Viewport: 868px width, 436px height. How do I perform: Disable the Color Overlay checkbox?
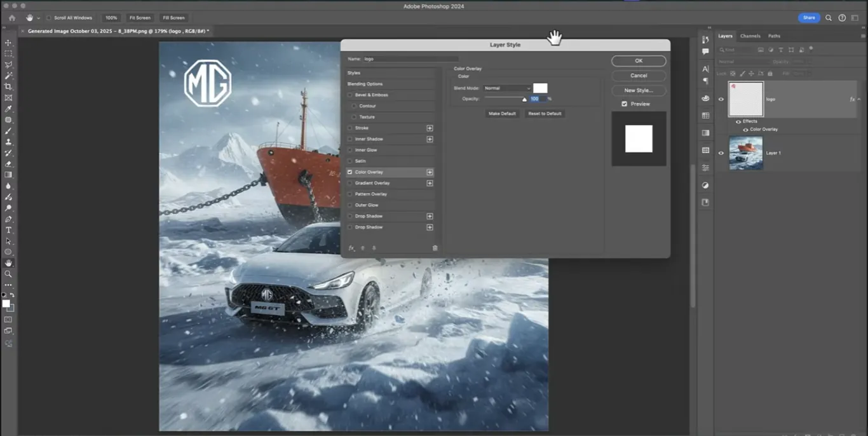pos(349,172)
